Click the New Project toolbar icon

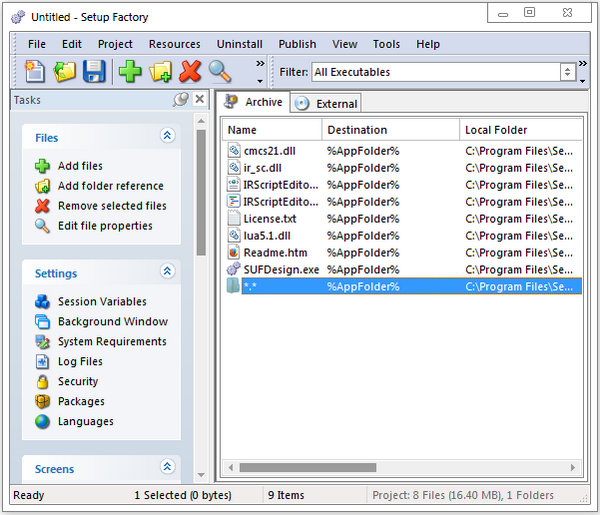[36, 71]
